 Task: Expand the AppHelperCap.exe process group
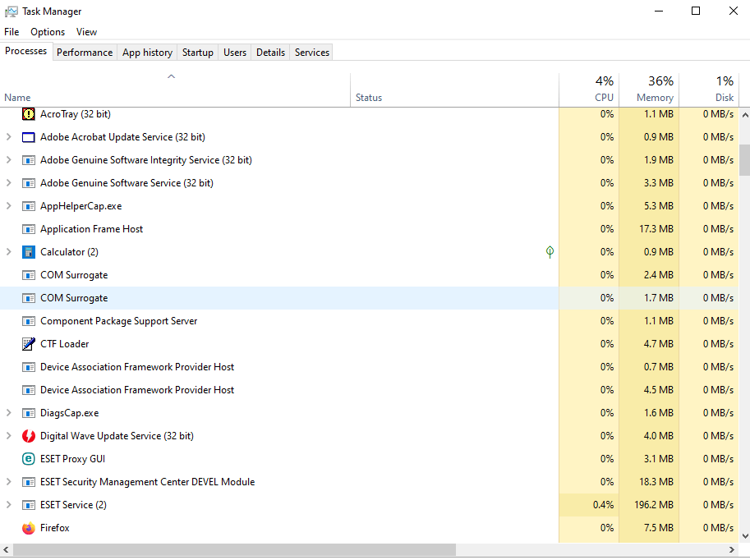(x=8, y=205)
